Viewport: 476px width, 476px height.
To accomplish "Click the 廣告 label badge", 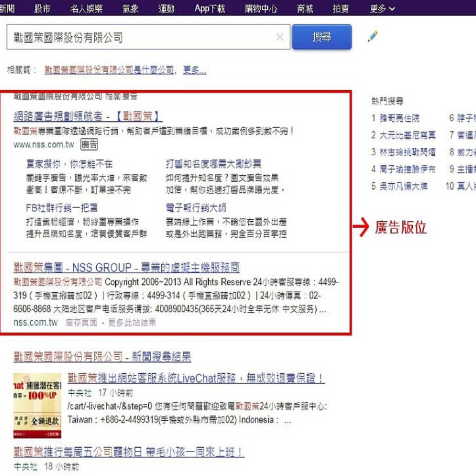I will 89,145.
